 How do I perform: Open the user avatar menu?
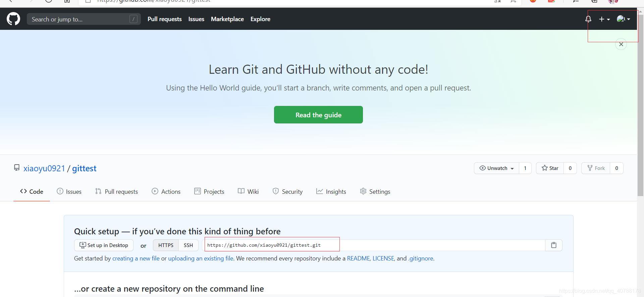623,19
